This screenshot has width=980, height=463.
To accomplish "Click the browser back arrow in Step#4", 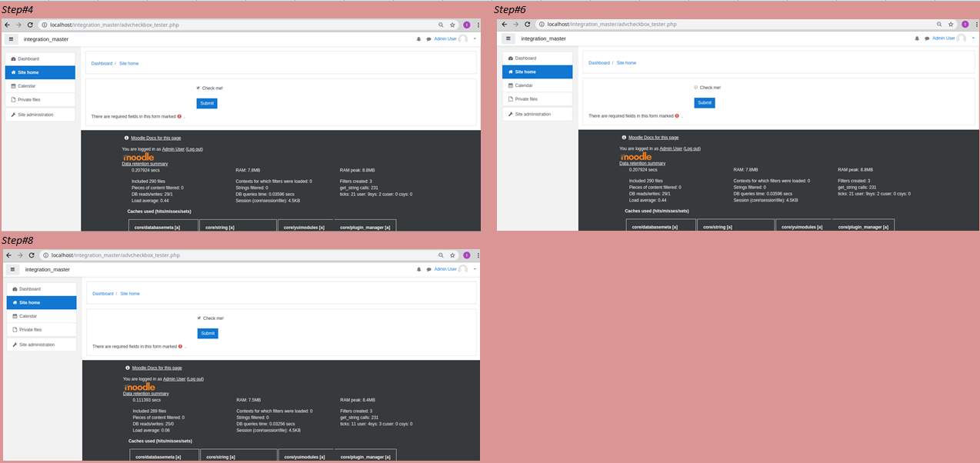I will (7, 25).
